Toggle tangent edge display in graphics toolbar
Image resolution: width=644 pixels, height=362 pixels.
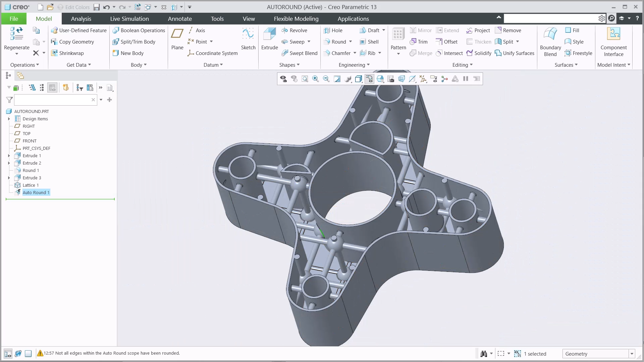tap(369, 79)
